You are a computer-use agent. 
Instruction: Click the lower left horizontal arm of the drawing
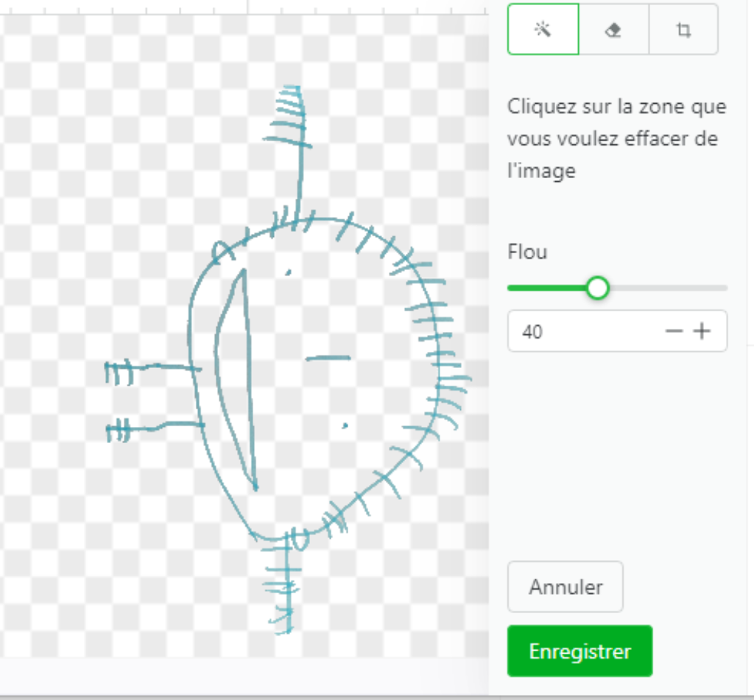coord(154,427)
